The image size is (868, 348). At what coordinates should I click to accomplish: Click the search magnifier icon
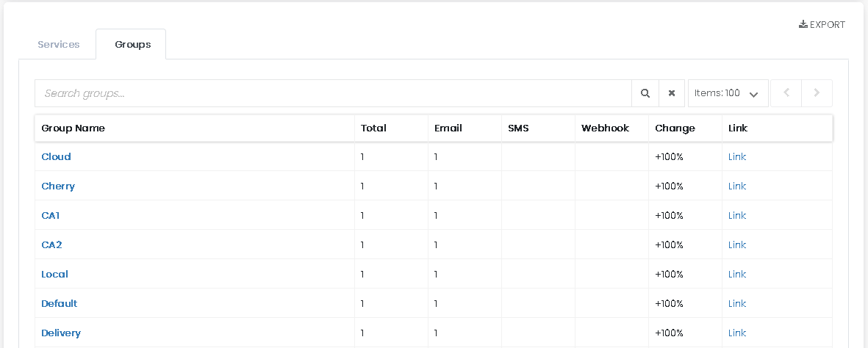tap(645, 93)
